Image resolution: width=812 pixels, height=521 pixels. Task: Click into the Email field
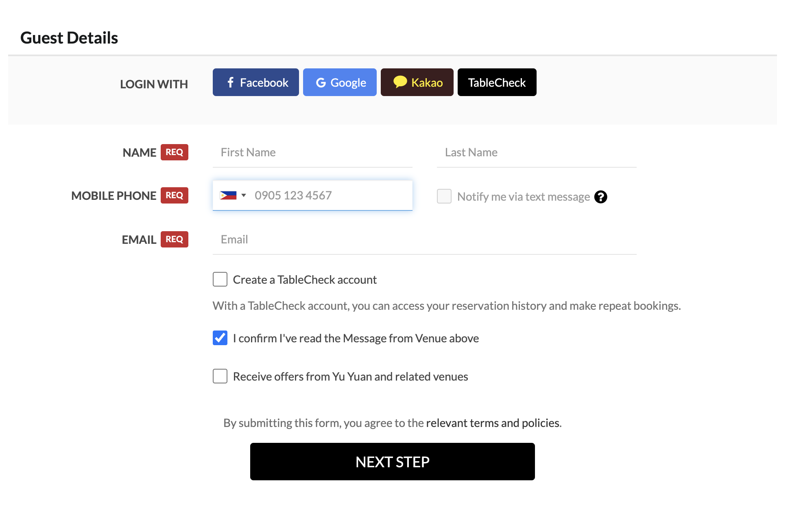(x=424, y=240)
